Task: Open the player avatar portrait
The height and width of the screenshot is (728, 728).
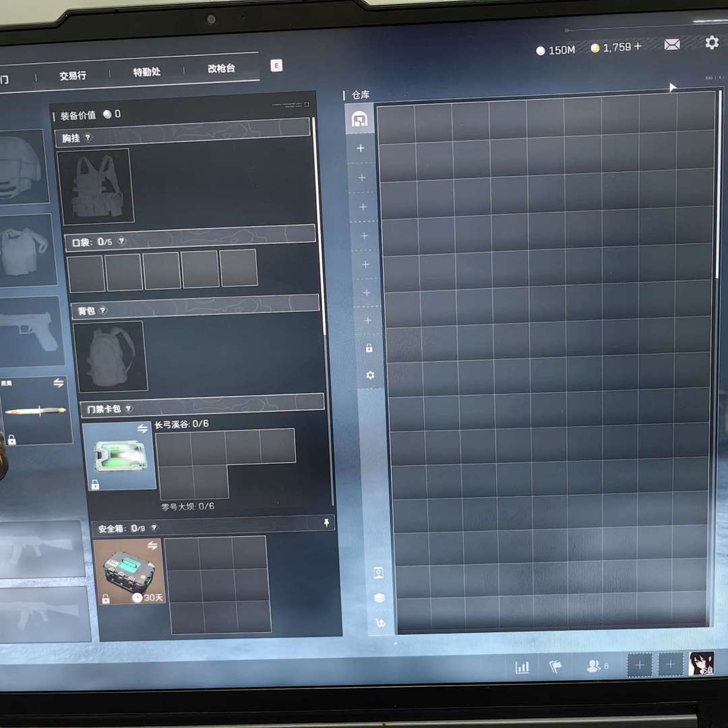Action: coord(701,663)
